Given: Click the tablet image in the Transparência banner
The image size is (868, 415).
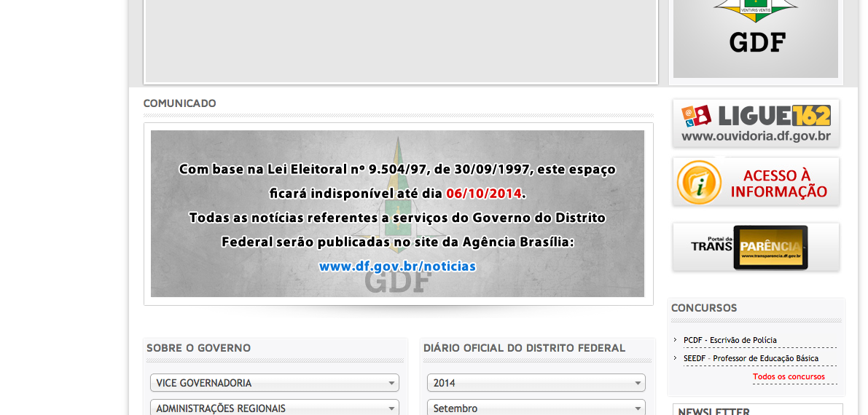Looking at the screenshot, I should pos(770,248).
